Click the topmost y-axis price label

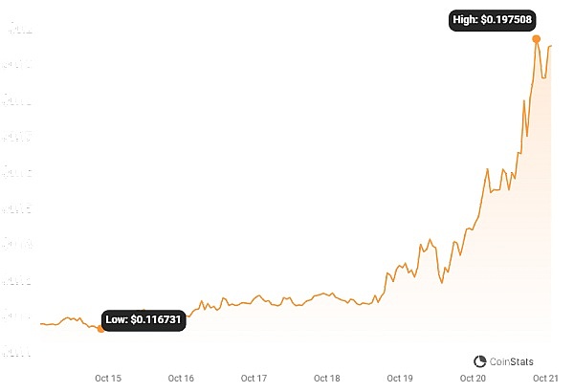coord(21,31)
